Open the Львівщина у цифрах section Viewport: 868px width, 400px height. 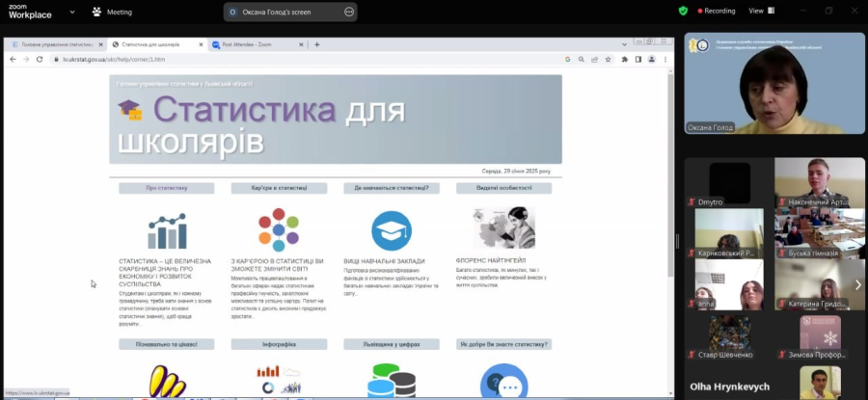click(392, 344)
